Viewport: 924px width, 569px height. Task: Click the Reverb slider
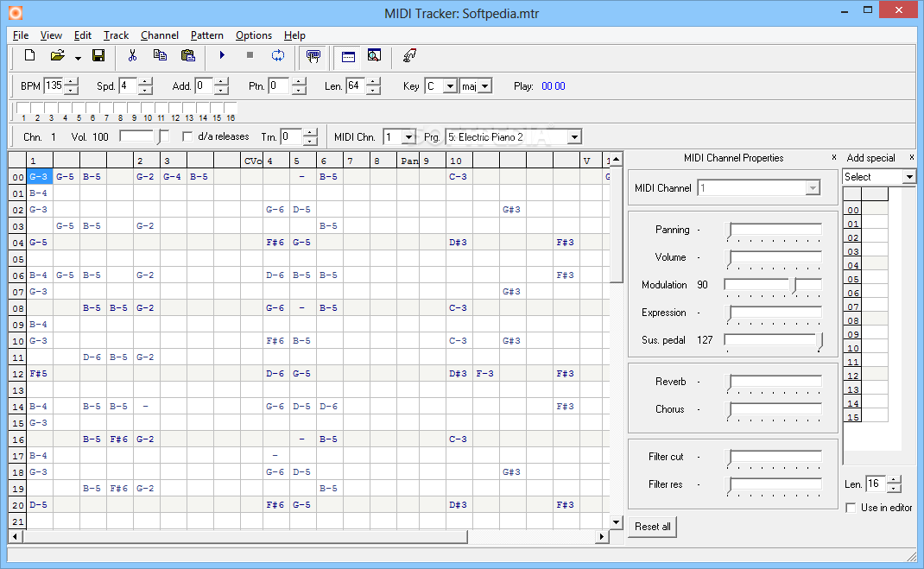[x=773, y=382]
